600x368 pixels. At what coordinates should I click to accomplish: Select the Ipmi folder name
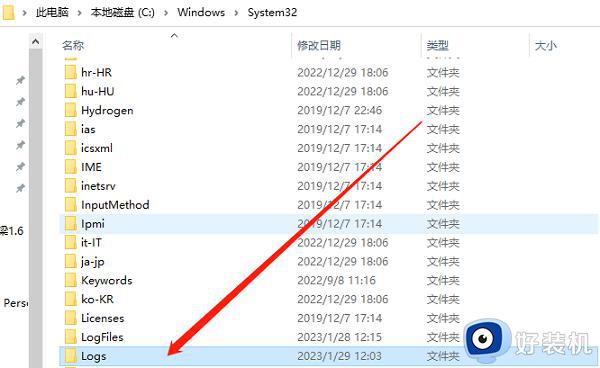click(x=93, y=224)
